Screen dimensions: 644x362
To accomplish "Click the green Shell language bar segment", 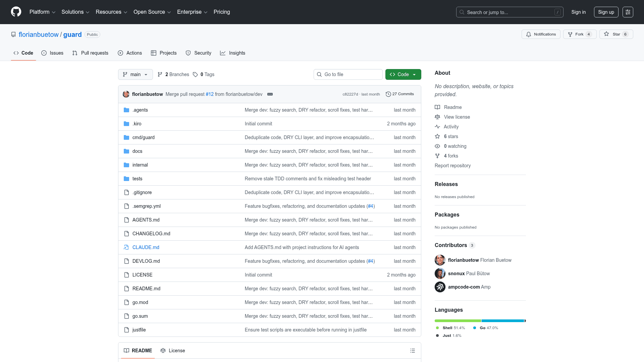I will pyautogui.click(x=458, y=321).
